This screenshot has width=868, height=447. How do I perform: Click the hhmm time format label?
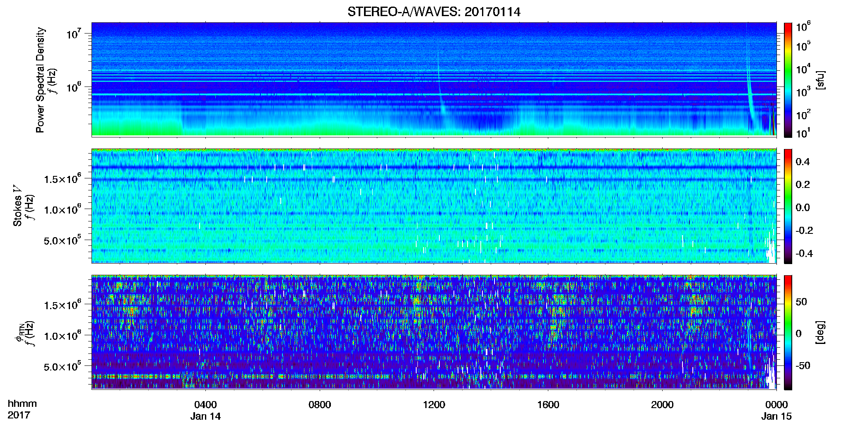click(22, 404)
